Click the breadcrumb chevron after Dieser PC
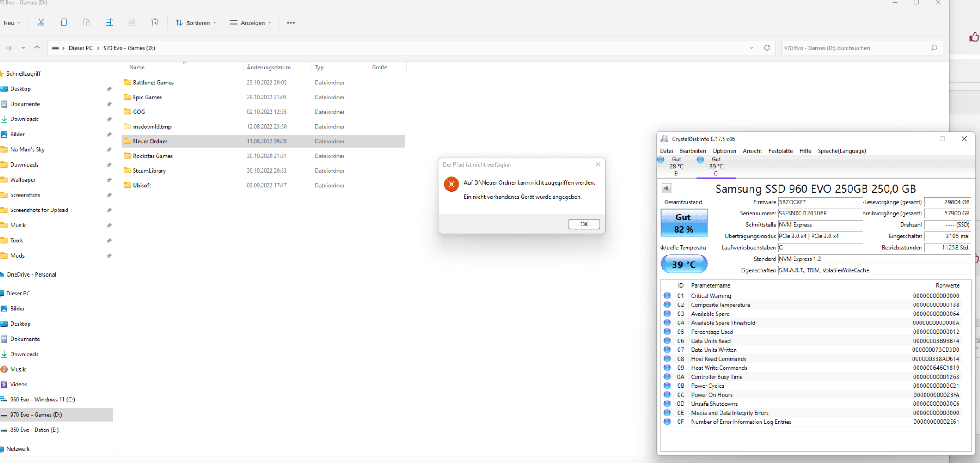Viewport: 980px width, 463px height. click(x=98, y=48)
